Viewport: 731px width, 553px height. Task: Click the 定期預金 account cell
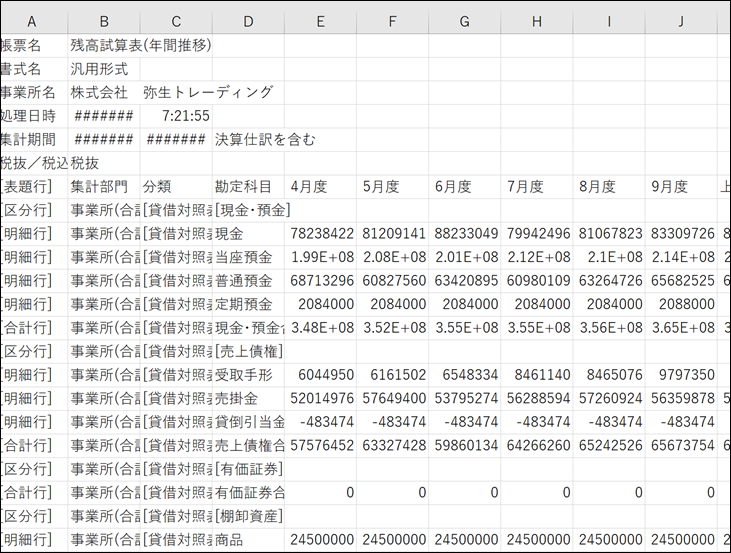(248, 304)
